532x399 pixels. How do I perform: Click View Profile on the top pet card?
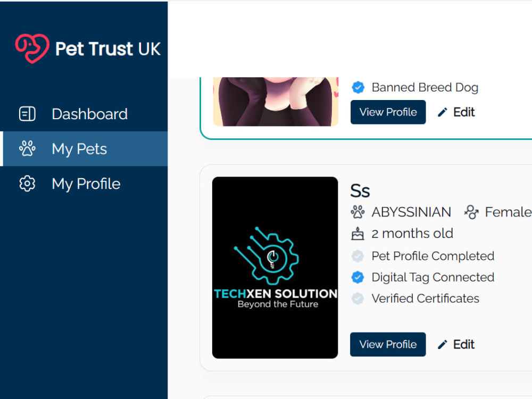click(388, 112)
